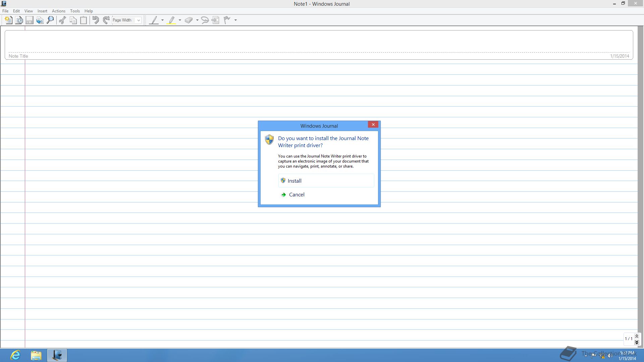Click the Save floppy disk icon
The image size is (644, 362).
click(x=30, y=20)
